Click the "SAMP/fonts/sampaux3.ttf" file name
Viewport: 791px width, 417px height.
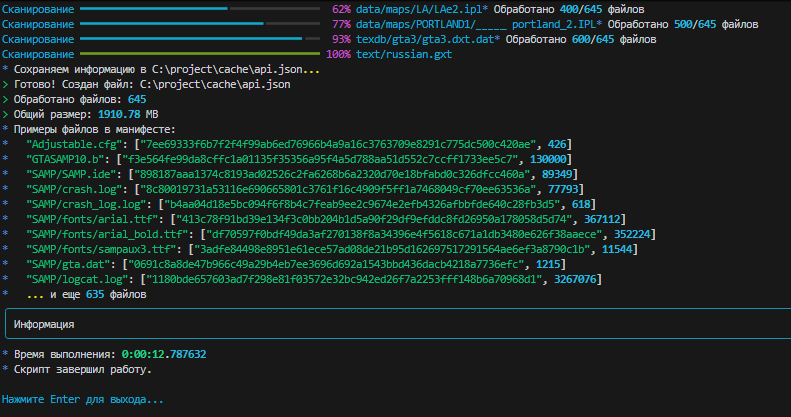pos(101,250)
